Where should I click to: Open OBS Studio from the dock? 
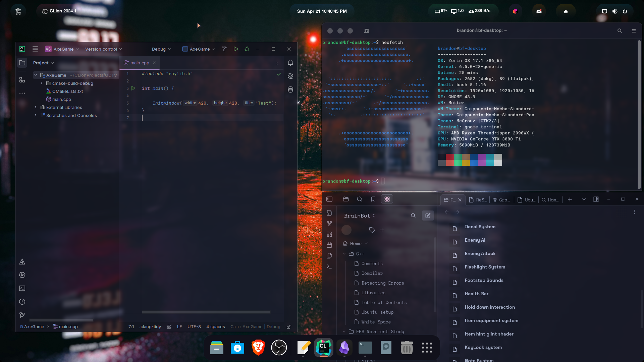[279, 348]
